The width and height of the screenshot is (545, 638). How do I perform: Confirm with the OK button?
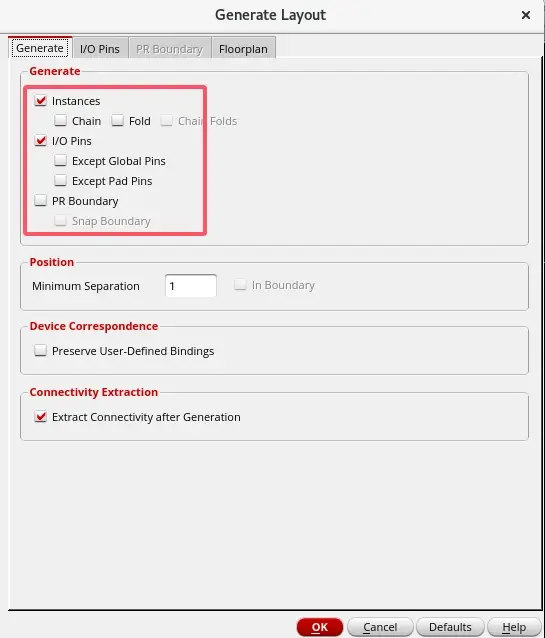[320, 627]
